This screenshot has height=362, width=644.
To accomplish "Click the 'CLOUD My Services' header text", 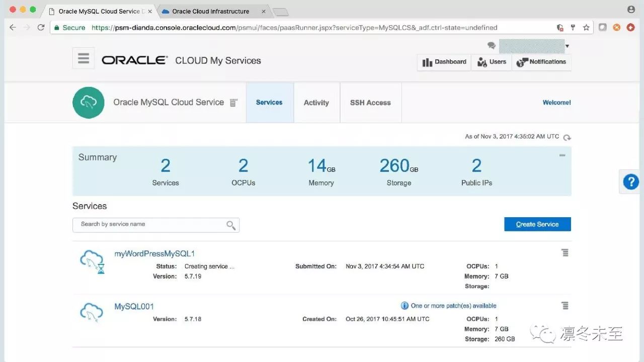I will point(218,61).
